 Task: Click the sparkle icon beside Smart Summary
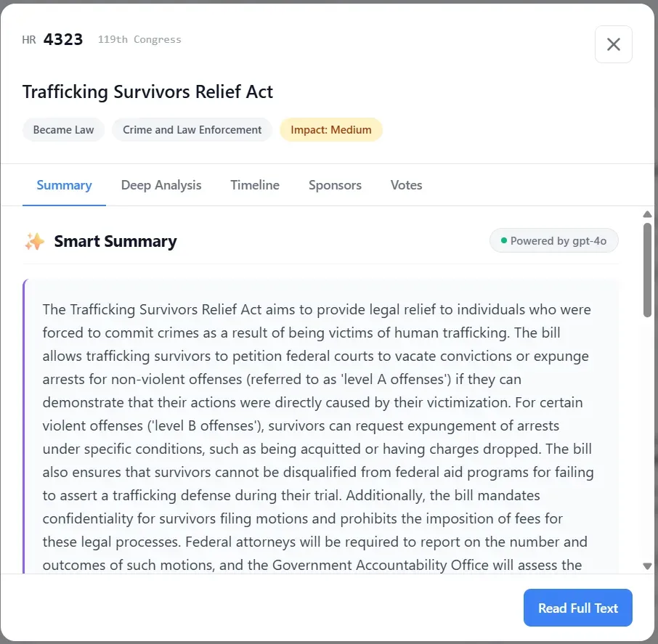click(34, 240)
